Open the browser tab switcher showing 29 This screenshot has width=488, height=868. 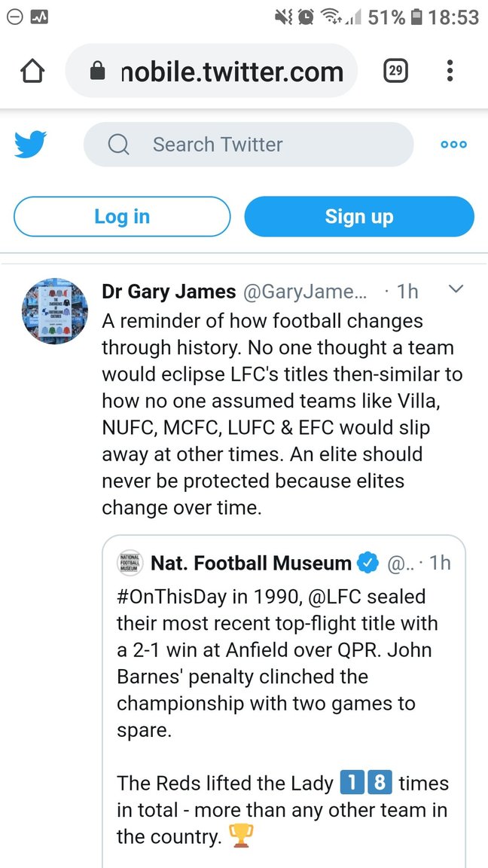coord(395,71)
